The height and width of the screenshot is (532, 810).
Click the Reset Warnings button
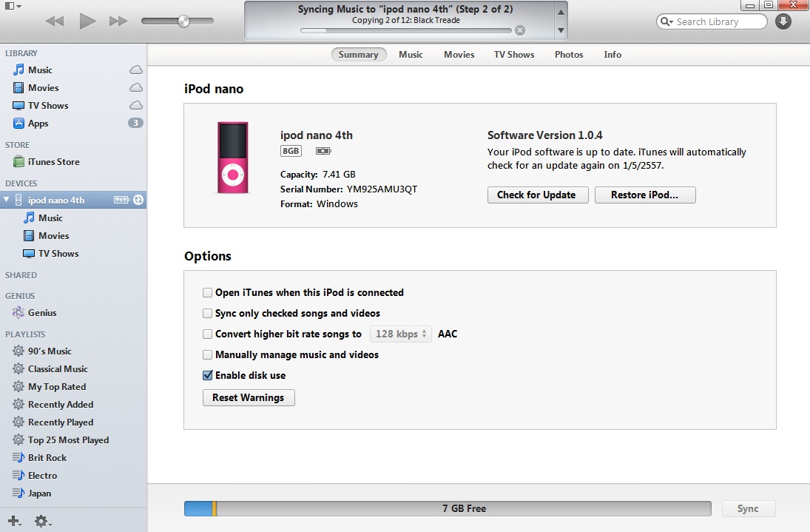pos(249,398)
